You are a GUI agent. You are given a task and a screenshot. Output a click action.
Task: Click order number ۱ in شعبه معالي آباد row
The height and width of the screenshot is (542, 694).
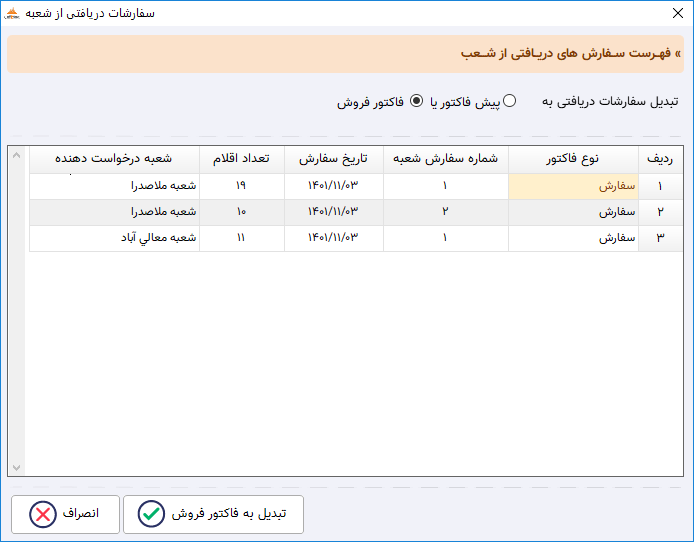pyautogui.click(x=446, y=238)
